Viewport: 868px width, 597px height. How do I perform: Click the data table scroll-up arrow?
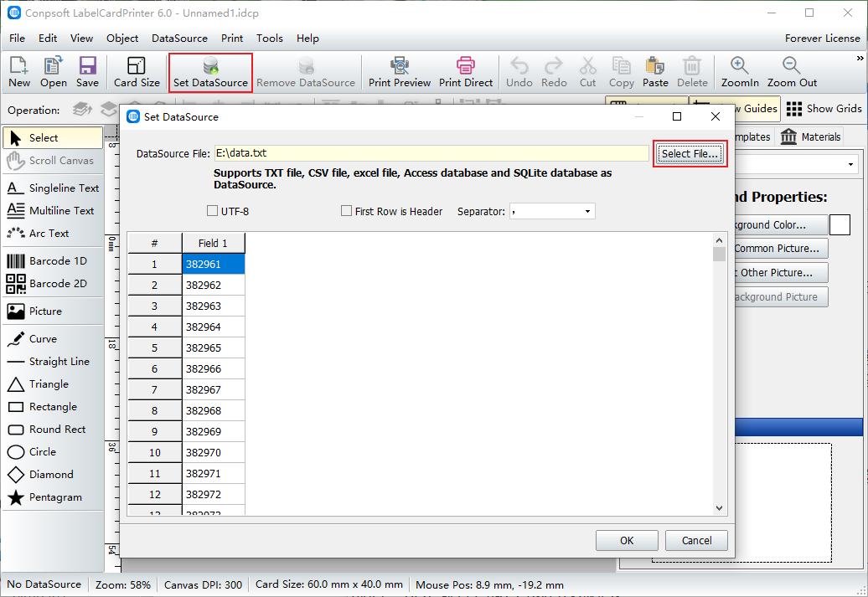719,240
